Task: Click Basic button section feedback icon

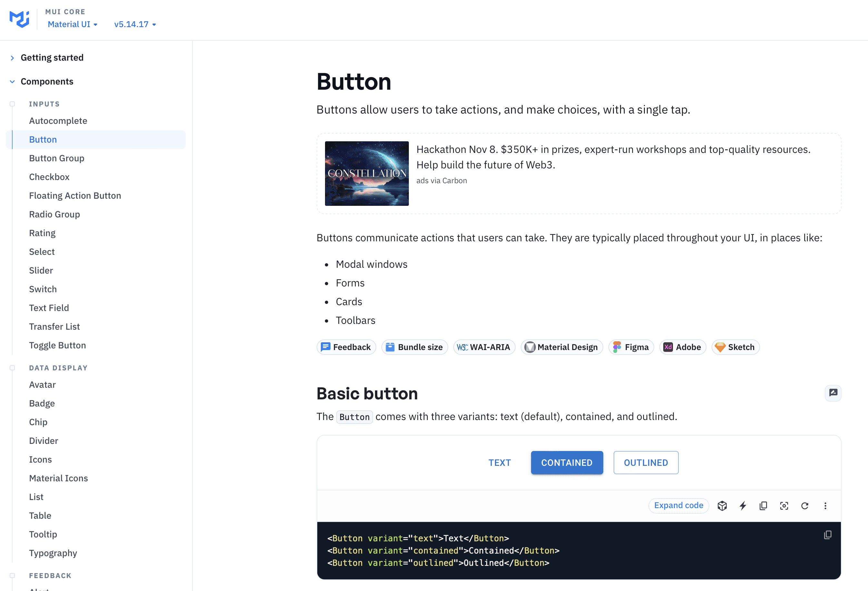Action: pyautogui.click(x=833, y=393)
